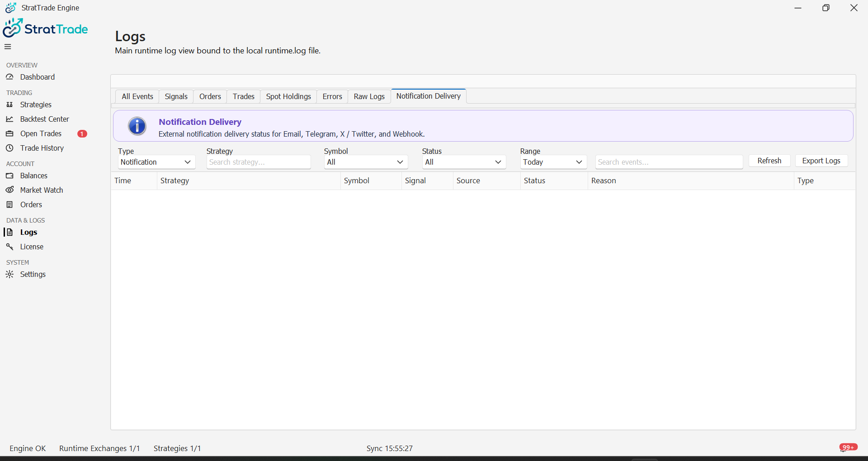
Task: Open the Range dropdown showing Today
Action: (x=553, y=162)
